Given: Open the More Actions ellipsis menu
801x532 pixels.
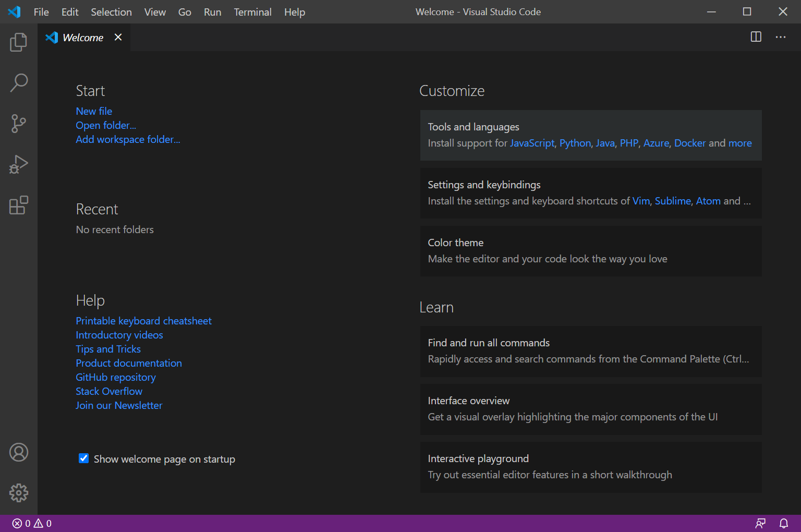Looking at the screenshot, I should coord(781,37).
